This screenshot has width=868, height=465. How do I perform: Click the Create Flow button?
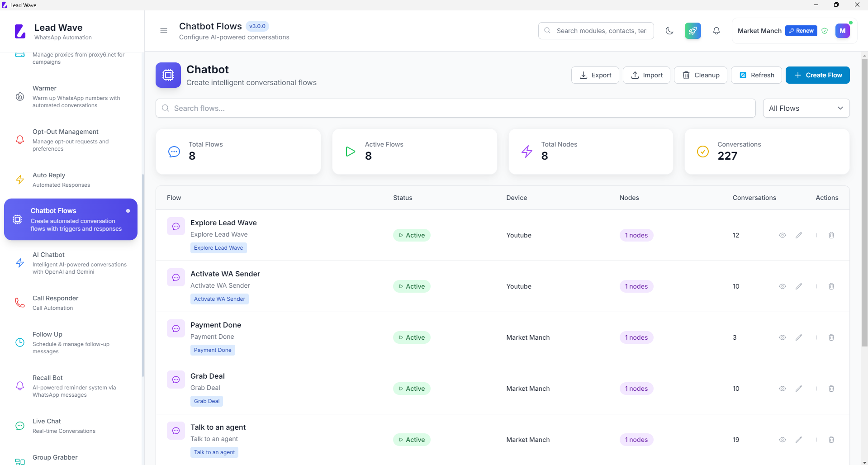[x=818, y=75]
